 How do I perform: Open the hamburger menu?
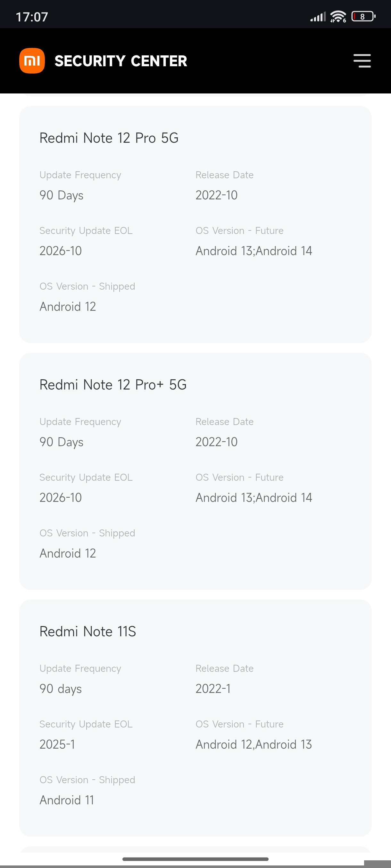click(362, 61)
